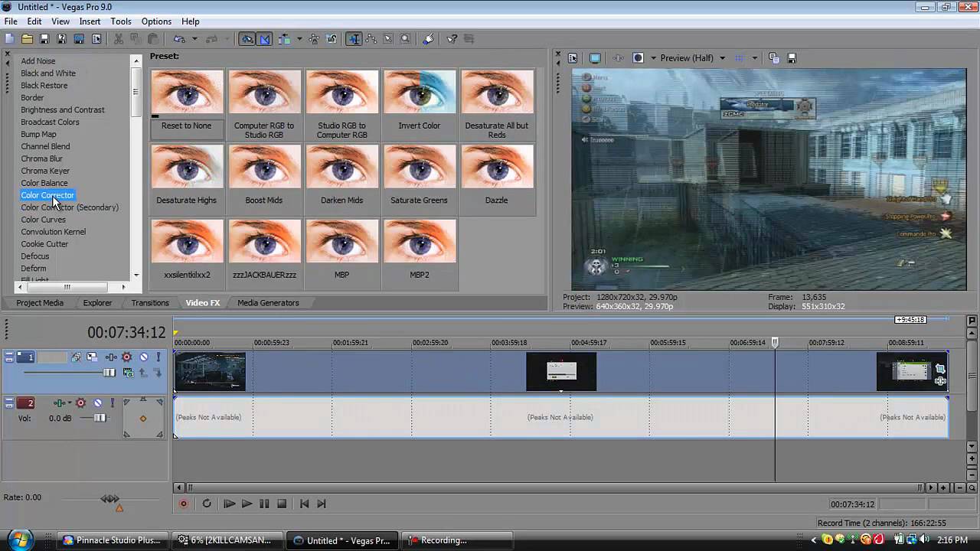Toggle Lock Envelopes to Events icon
Image resolution: width=980 pixels, height=551 pixels.
[x=314, y=39]
